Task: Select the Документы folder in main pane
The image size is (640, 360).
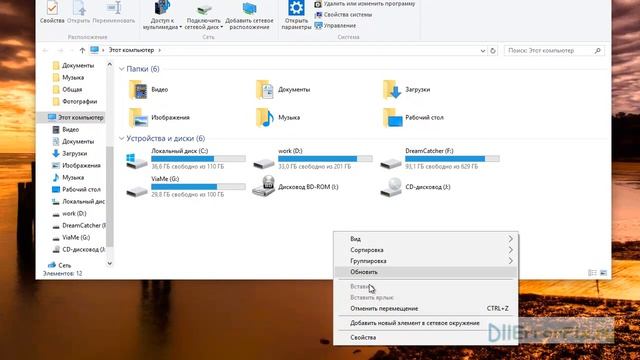Action: point(283,89)
